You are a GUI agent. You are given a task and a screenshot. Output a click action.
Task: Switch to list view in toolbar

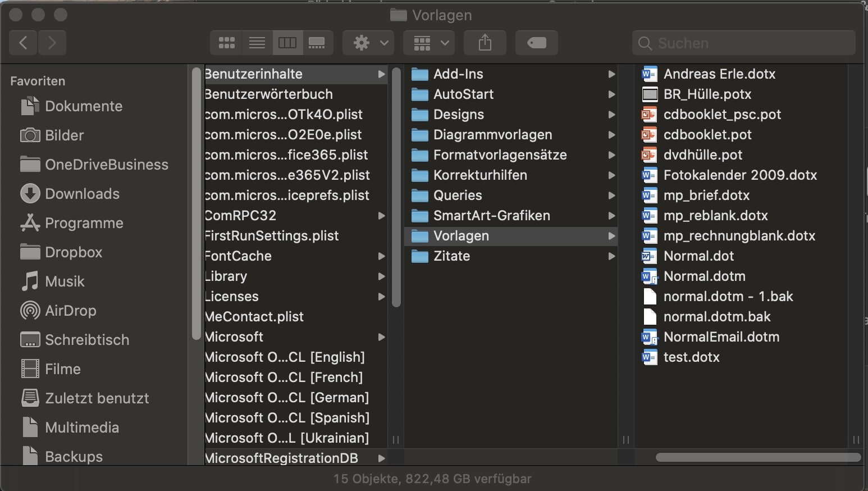coord(257,43)
